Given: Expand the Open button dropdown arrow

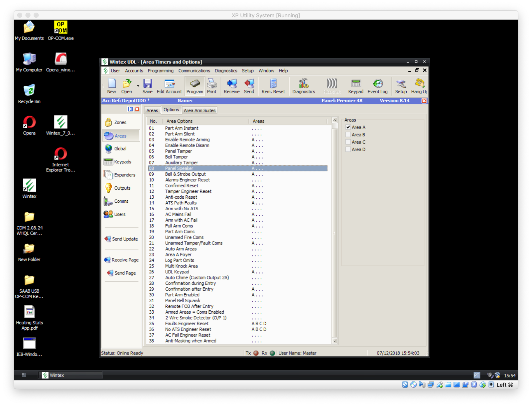Looking at the screenshot, I should pyautogui.click(x=138, y=86).
